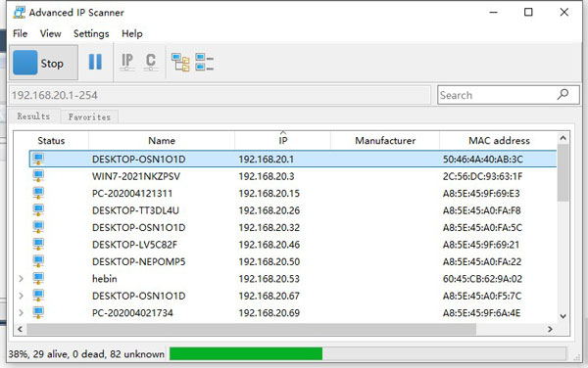Click MAC address A8:5E:45:9F:69:E3
The height and width of the screenshot is (368, 588).
coord(481,194)
